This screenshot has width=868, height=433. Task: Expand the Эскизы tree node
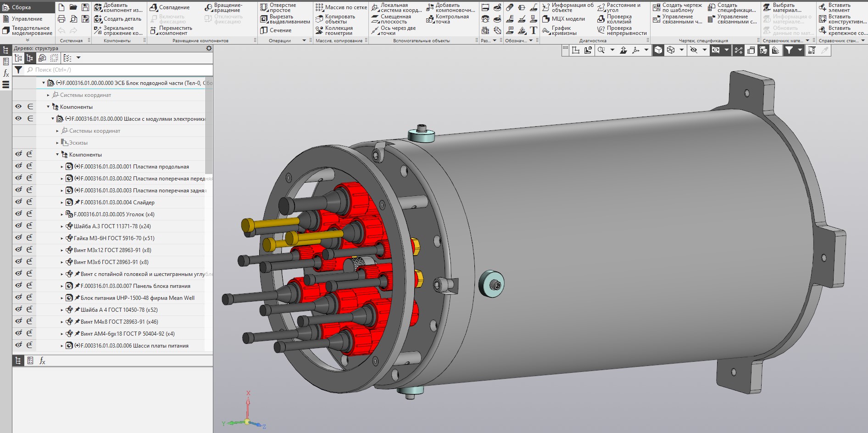(x=57, y=143)
